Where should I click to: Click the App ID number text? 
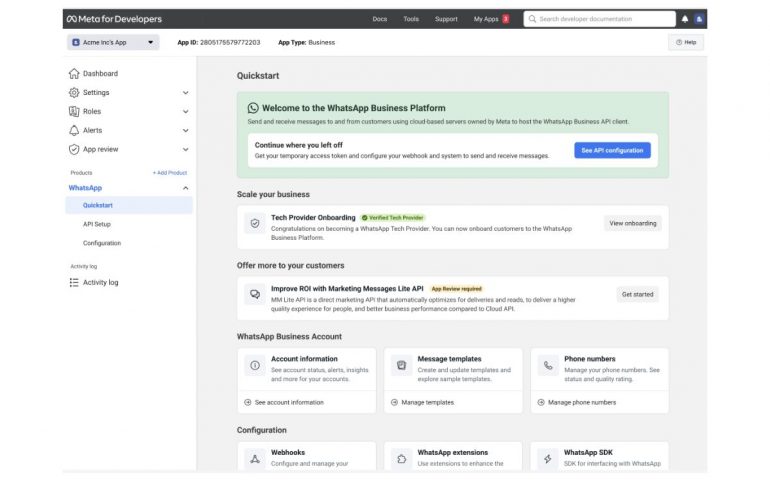point(230,43)
